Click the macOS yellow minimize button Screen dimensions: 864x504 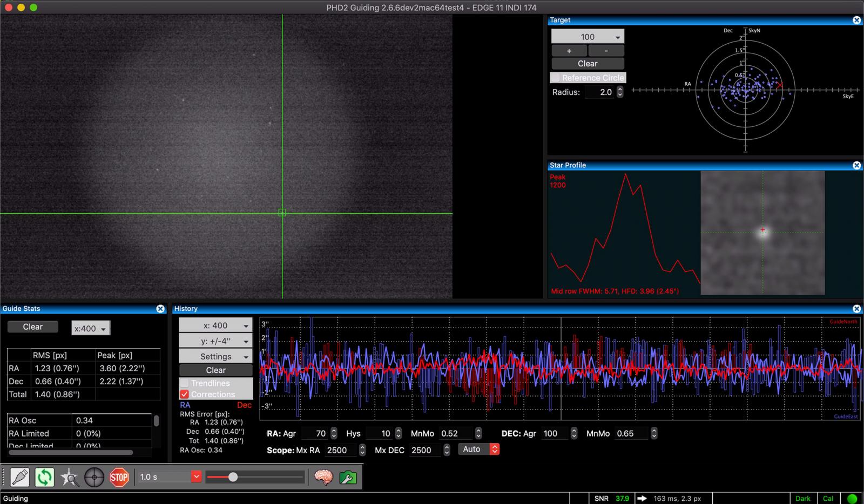tap(21, 8)
